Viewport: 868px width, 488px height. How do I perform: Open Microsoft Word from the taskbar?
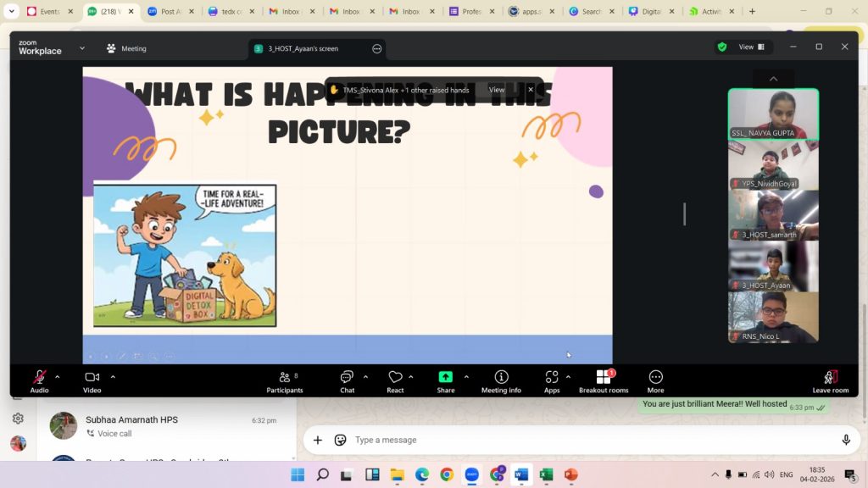[521, 474]
